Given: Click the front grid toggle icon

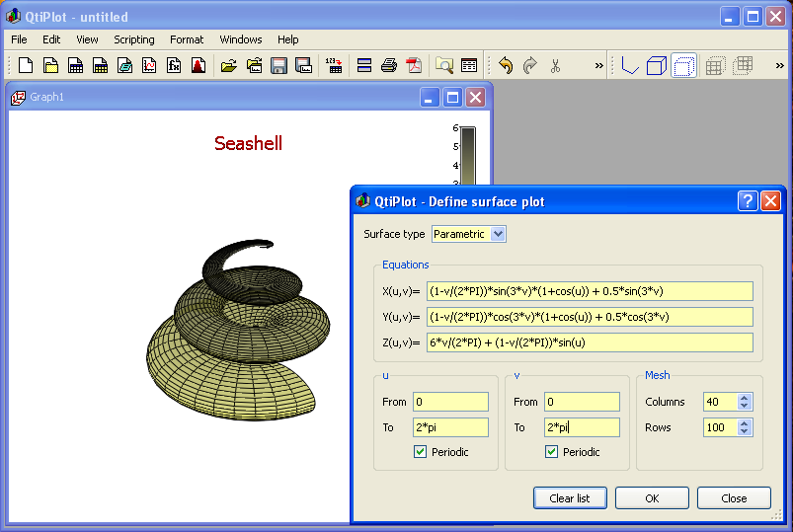Looking at the screenshot, I should (715, 66).
